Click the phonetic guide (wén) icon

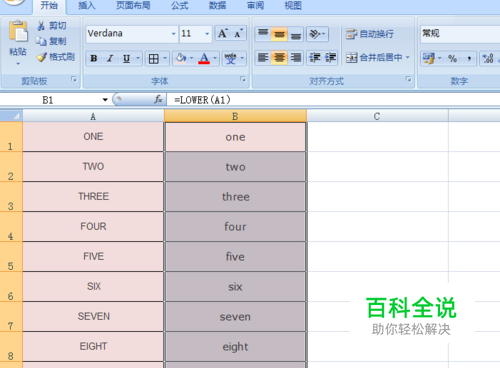230,59
